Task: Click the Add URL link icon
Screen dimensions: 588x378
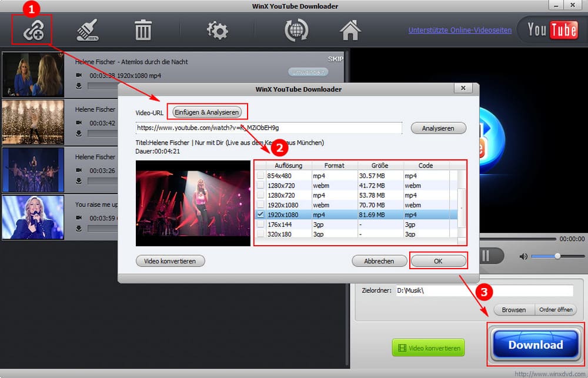Action: click(34, 31)
